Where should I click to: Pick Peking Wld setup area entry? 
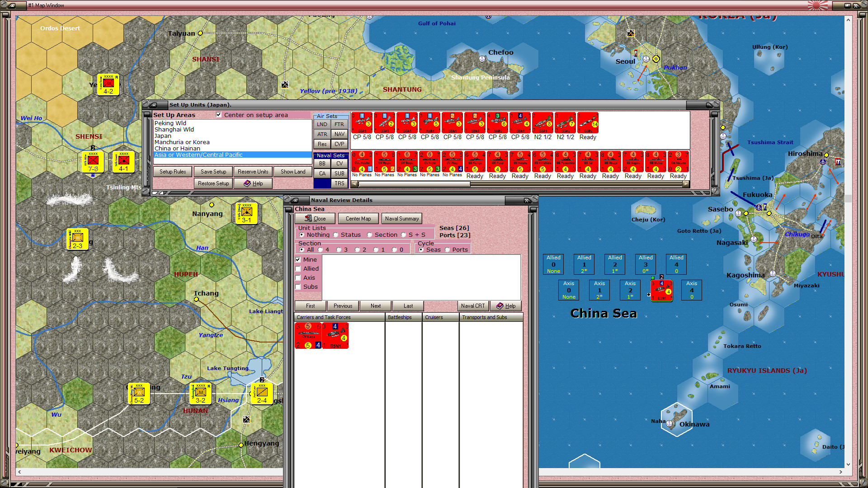(170, 123)
